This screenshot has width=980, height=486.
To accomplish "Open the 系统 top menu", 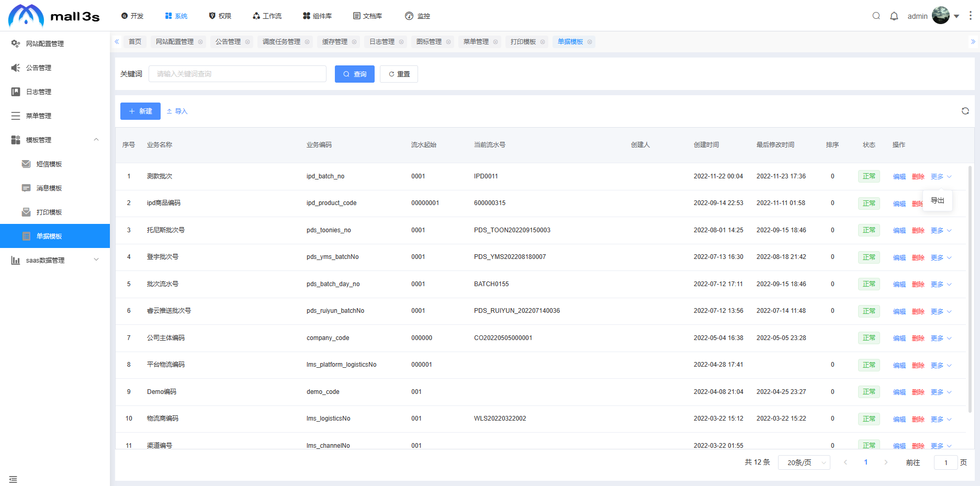I will [176, 16].
